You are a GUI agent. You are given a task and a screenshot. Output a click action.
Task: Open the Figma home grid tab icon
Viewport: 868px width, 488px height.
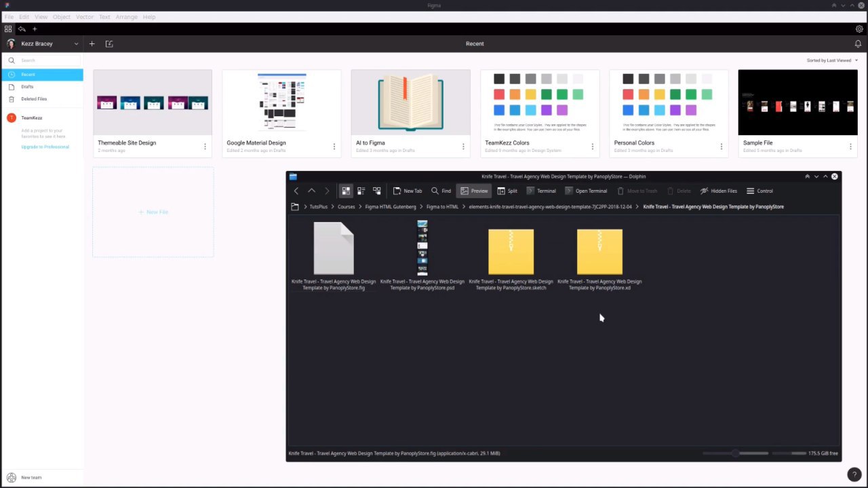click(x=8, y=29)
